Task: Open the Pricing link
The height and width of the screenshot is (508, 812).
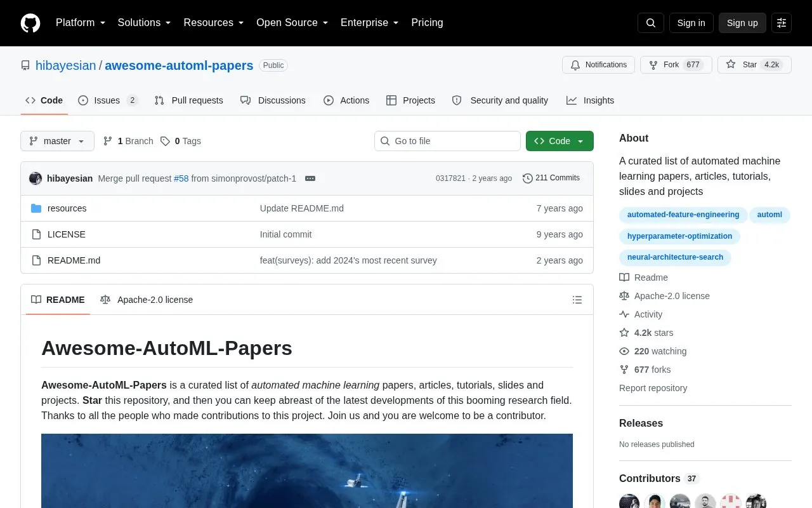Action: click(x=427, y=23)
